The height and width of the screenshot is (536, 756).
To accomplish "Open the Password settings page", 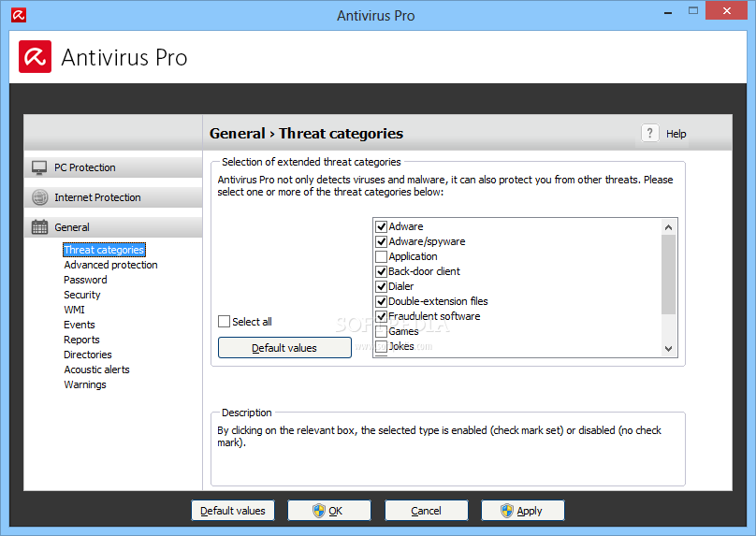I will coord(85,280).
